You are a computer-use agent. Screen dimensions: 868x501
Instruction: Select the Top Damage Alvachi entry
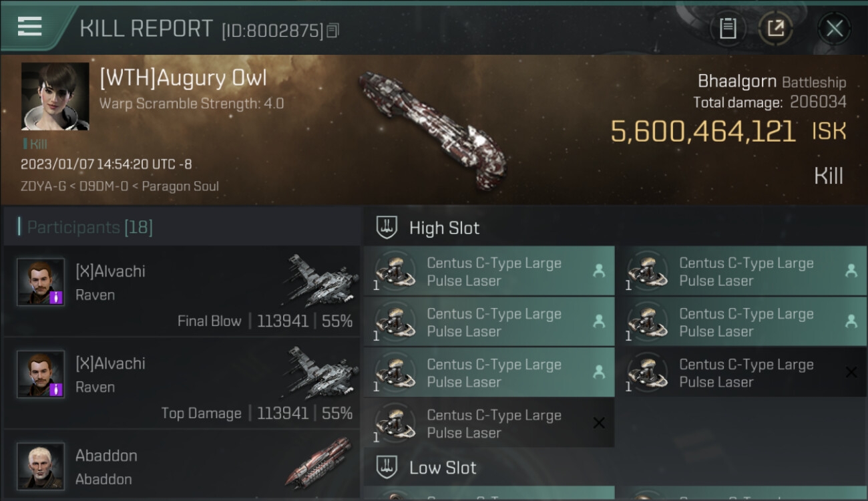pyautogui.click(x=182, y=383)
